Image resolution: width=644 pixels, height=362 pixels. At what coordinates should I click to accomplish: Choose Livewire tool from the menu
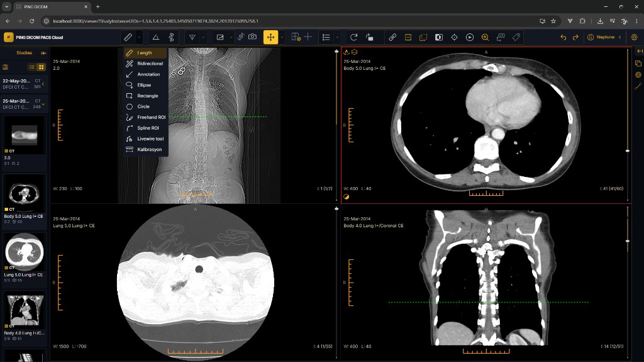tap(145, 139)
